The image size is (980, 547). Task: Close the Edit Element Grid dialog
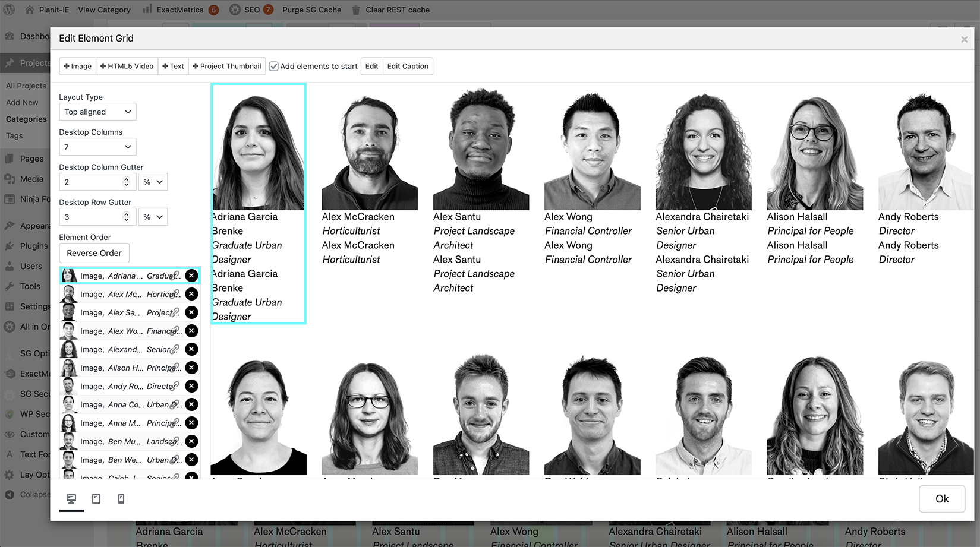(964, 39)
